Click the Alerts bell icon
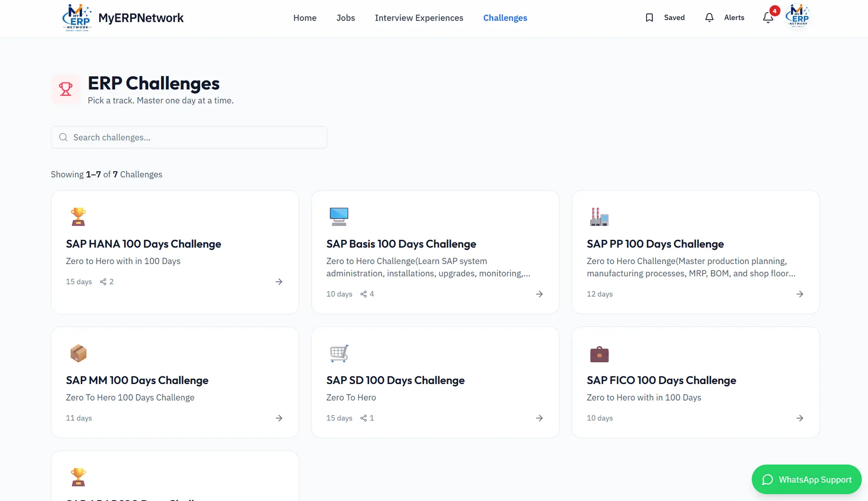Screen dimensions: 868x501 point(709,18)
